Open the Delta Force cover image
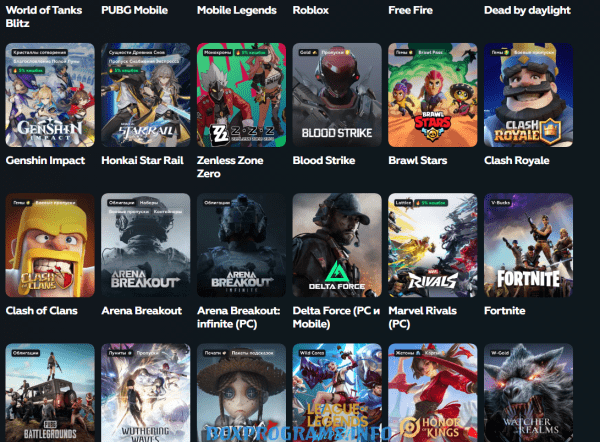The image size is (600, 442). (x=337, y=245)
